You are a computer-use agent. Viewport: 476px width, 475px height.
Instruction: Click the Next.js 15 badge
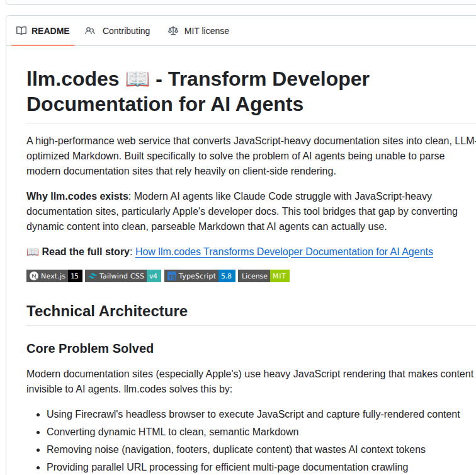tap(54, 276)
